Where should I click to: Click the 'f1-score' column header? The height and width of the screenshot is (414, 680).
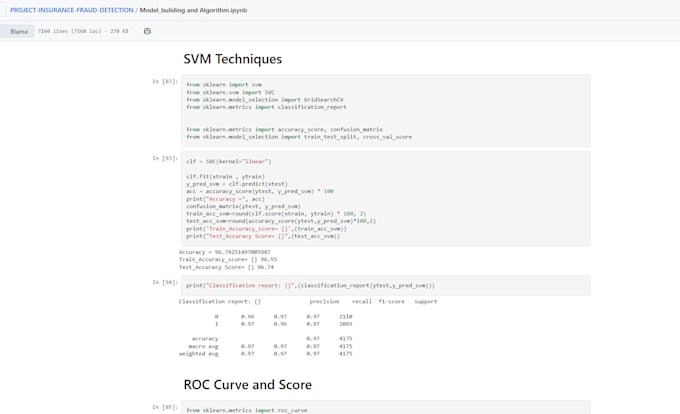[391, 301]
